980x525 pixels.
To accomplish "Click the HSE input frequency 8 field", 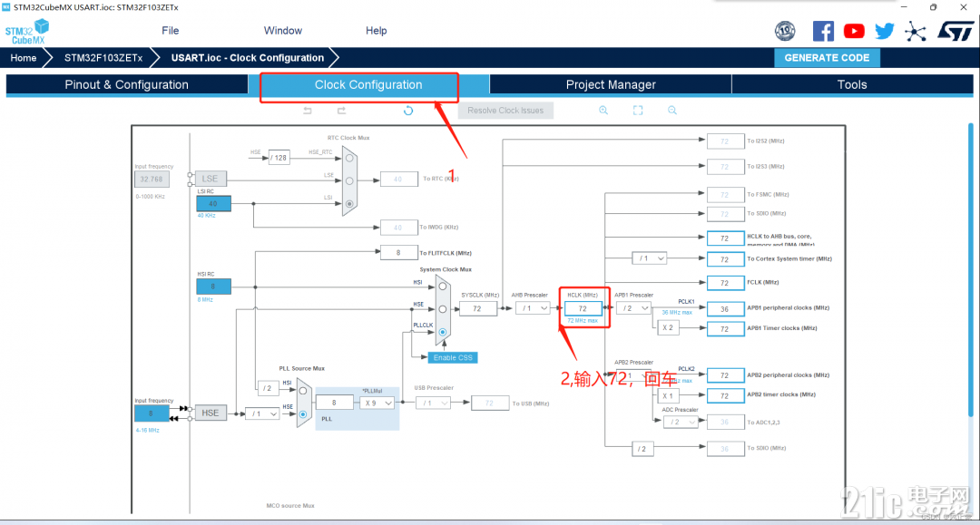I will click(152, 413).
